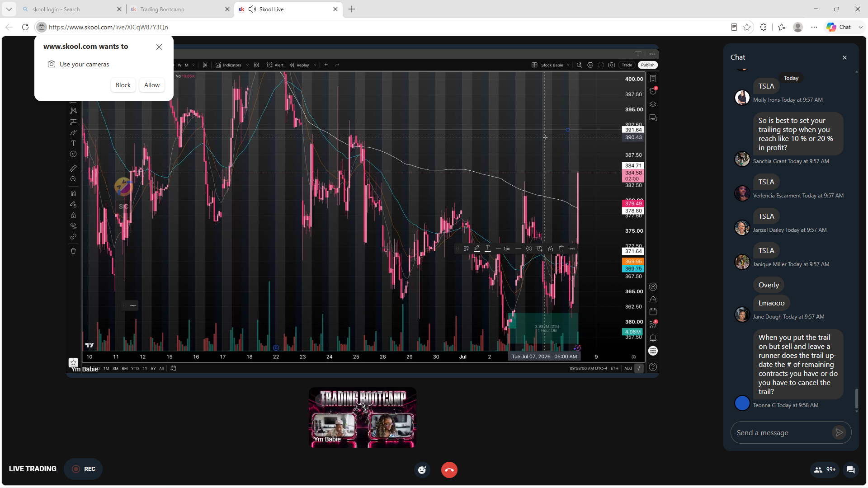Delete drawing via floating toolbar trash icon

(561, 249)
